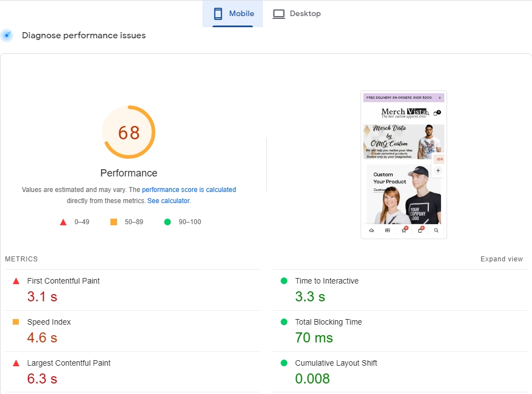Click the green circle 90–100 legend icon

click(x=168, y=222)
